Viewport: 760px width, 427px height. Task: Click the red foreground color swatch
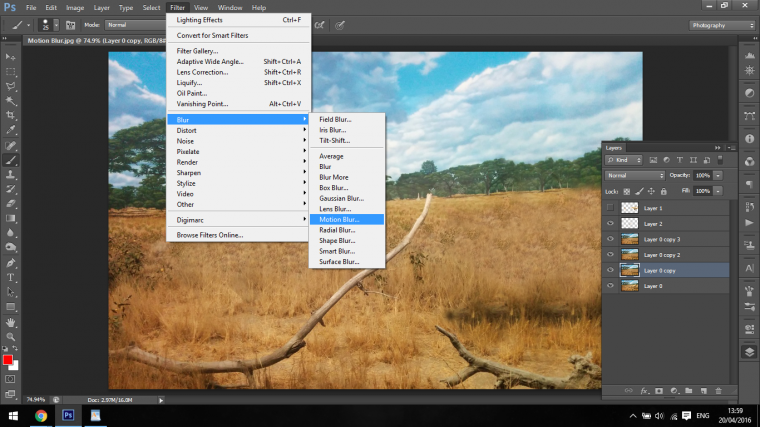(x=7, y=360)
